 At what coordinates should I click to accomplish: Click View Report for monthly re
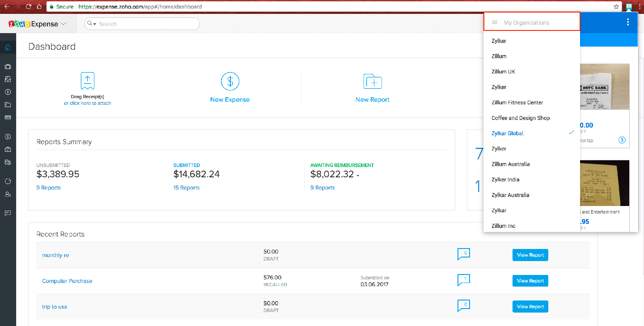(530, 255)
